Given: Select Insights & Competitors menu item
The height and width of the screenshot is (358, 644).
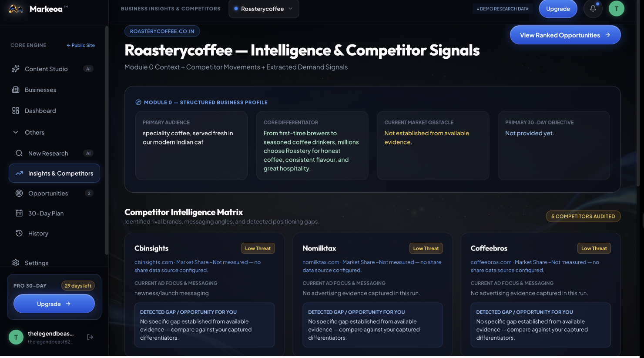Looking at the screenshot, I should (54, 173).
